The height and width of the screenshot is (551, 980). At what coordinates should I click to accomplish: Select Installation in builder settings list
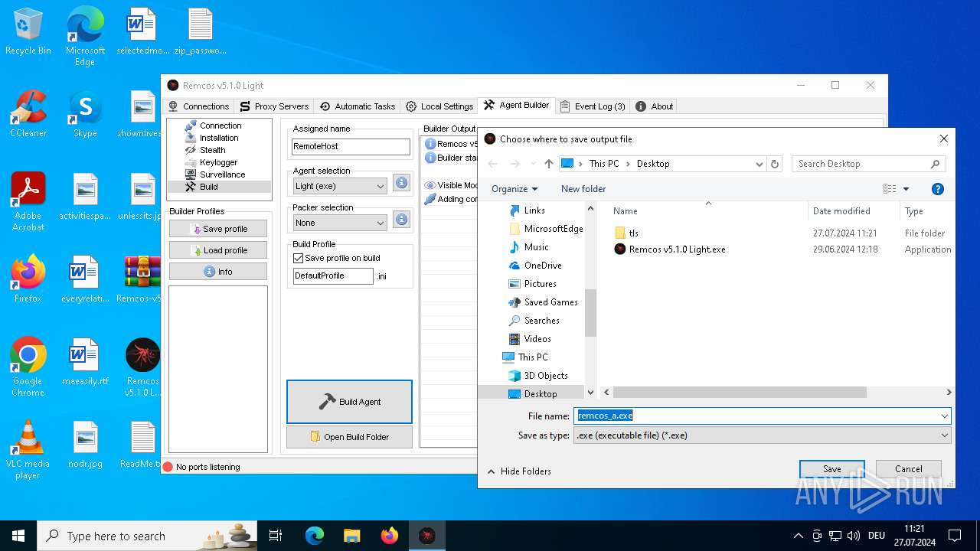pyautogui.click(x=219, y=138)
